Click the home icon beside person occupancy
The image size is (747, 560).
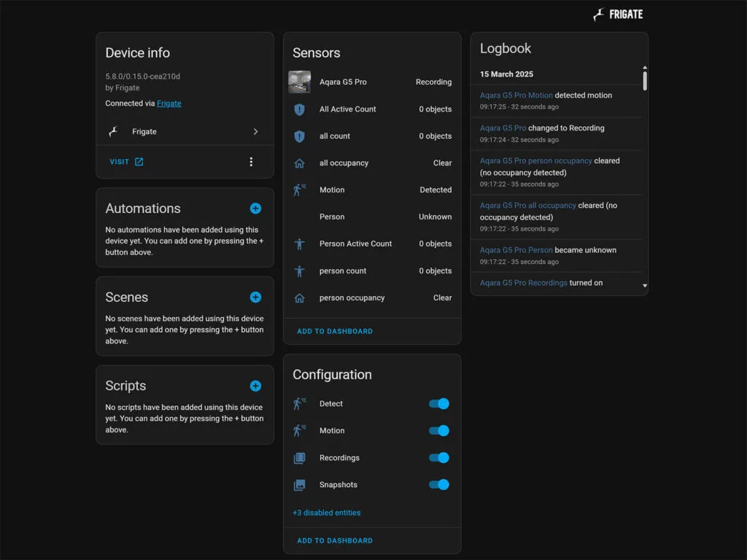point(299,298)
